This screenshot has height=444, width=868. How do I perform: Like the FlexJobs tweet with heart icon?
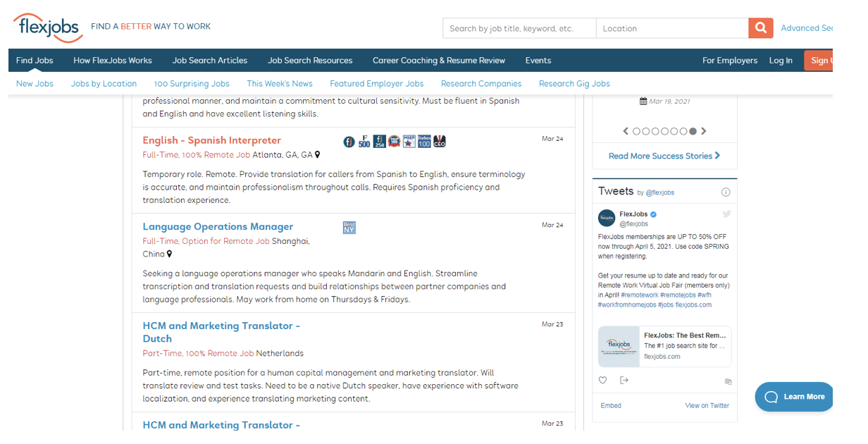pos(602,381)
